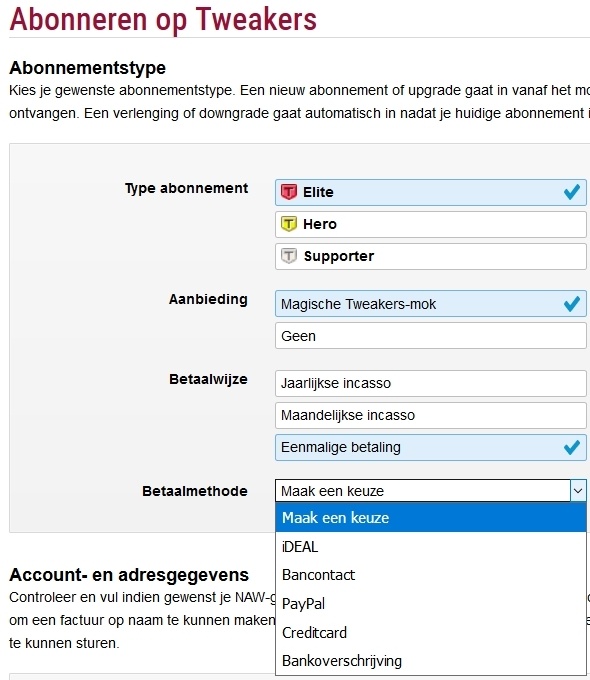Click the grey Supporter shield badge icon
Image resolution: width=590 pixels, height=680 pixels.
point(289,256)
